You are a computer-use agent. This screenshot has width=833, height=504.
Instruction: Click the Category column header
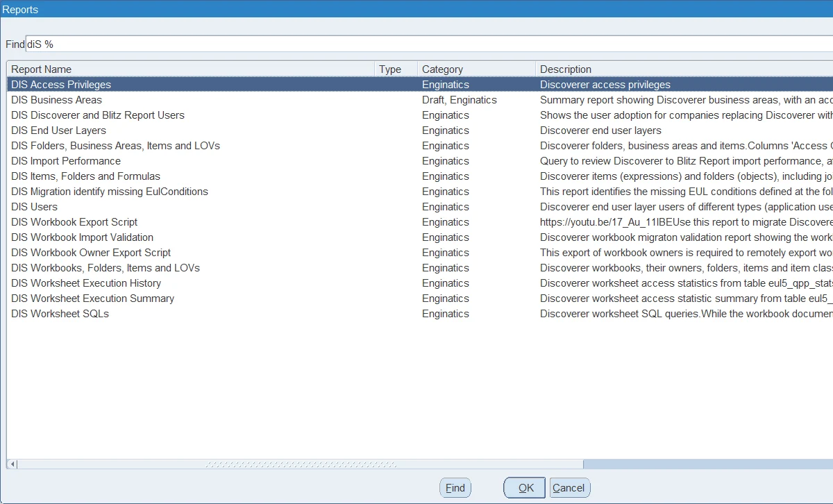coord(476,69)
